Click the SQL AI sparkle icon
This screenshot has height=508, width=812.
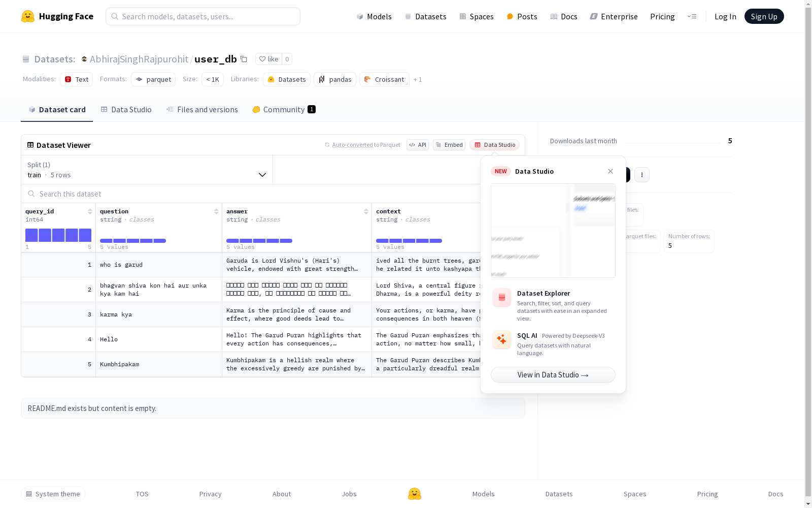(x=502, y=339)
